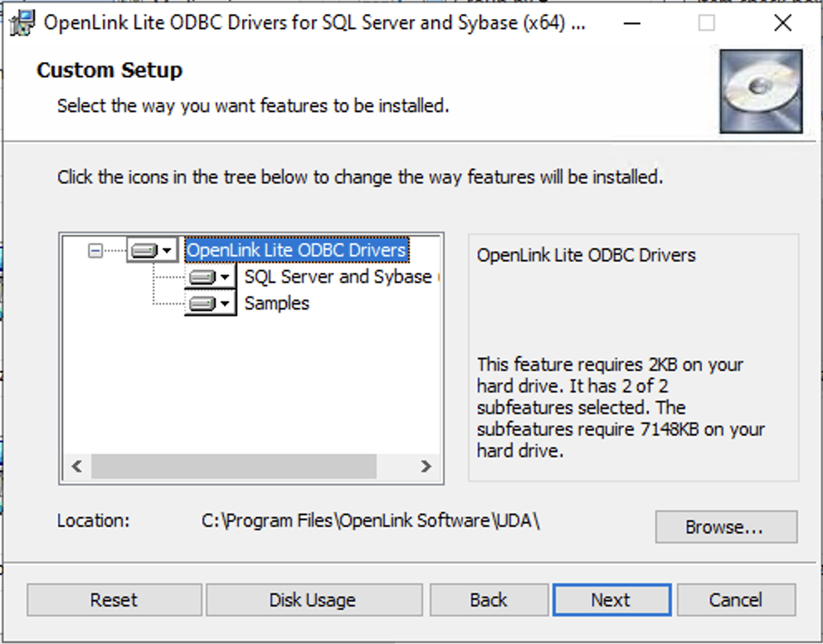
Task: Click the installer icon in the title bar
Action: (x=22, y=22)
